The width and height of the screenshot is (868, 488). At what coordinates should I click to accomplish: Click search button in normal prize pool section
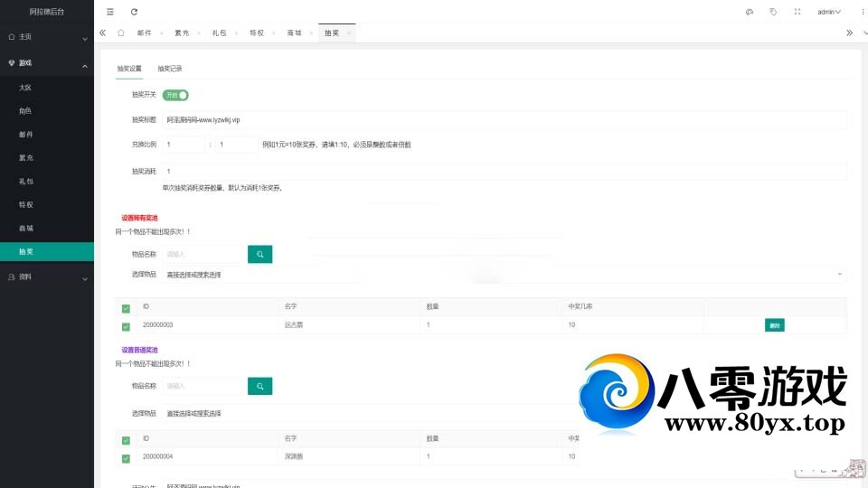point(259,386)
